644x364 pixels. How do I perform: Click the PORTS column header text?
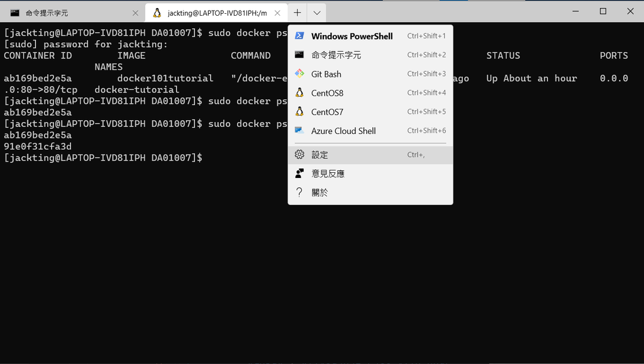[x=614, y=55]
